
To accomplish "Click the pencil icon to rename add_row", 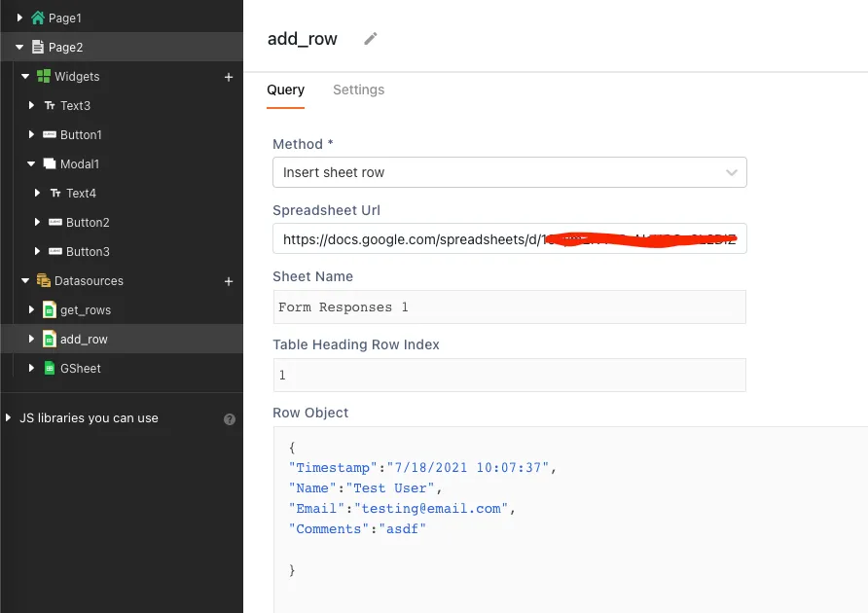I will pos(370,38).
